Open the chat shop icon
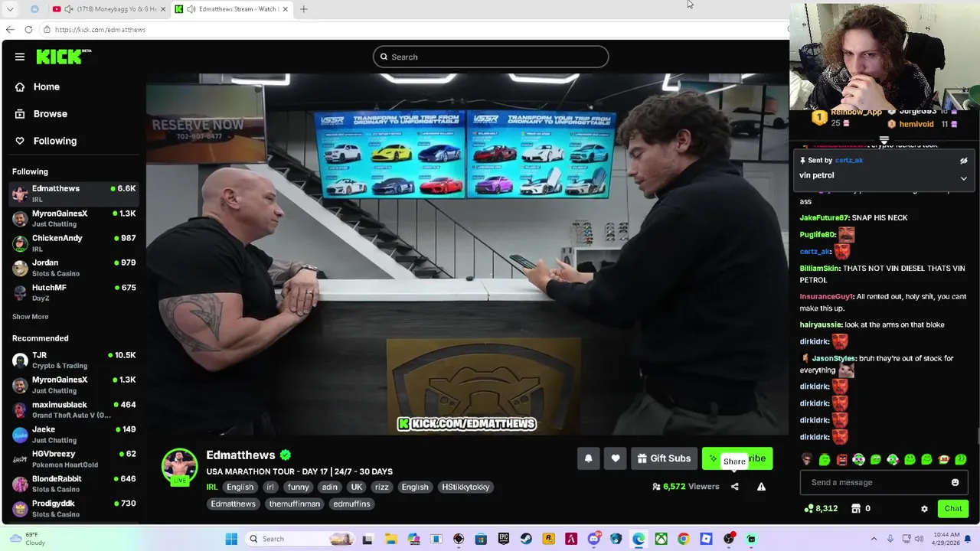 856,508
